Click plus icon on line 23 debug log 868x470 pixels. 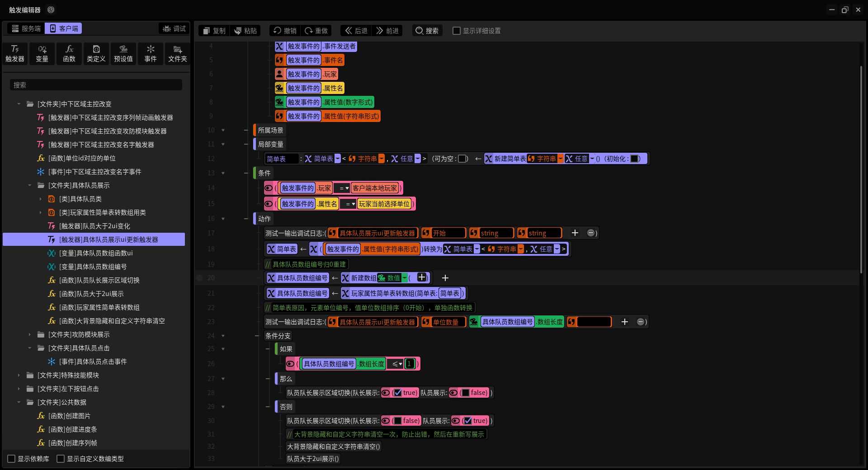click(625, 322)
